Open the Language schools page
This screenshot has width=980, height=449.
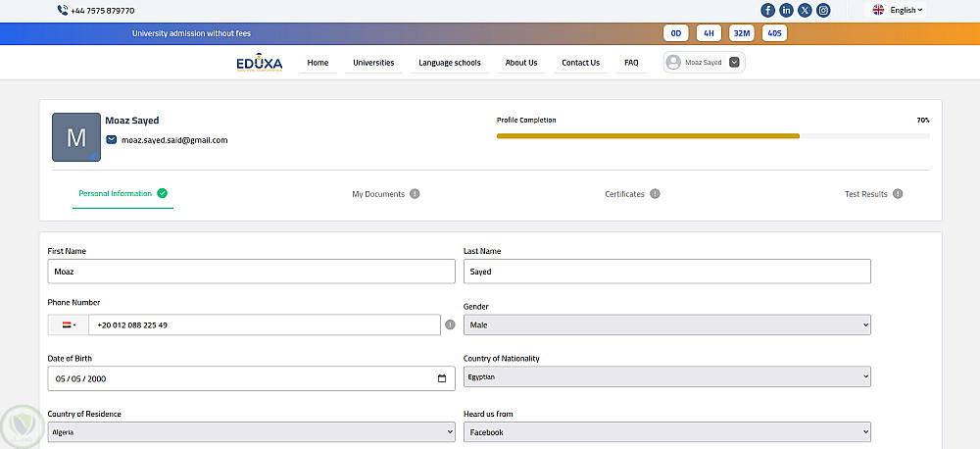[x=450, y=63]
